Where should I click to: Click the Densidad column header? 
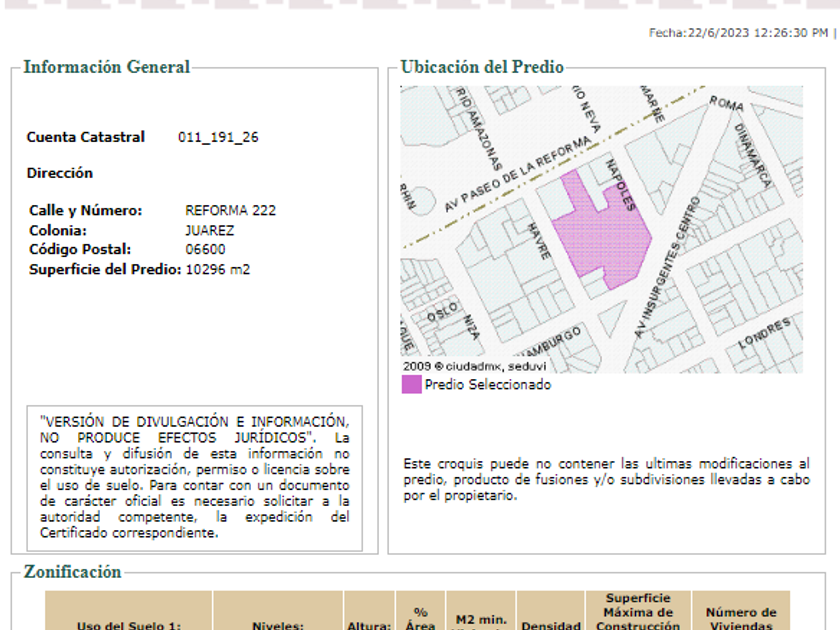point(550,624)
